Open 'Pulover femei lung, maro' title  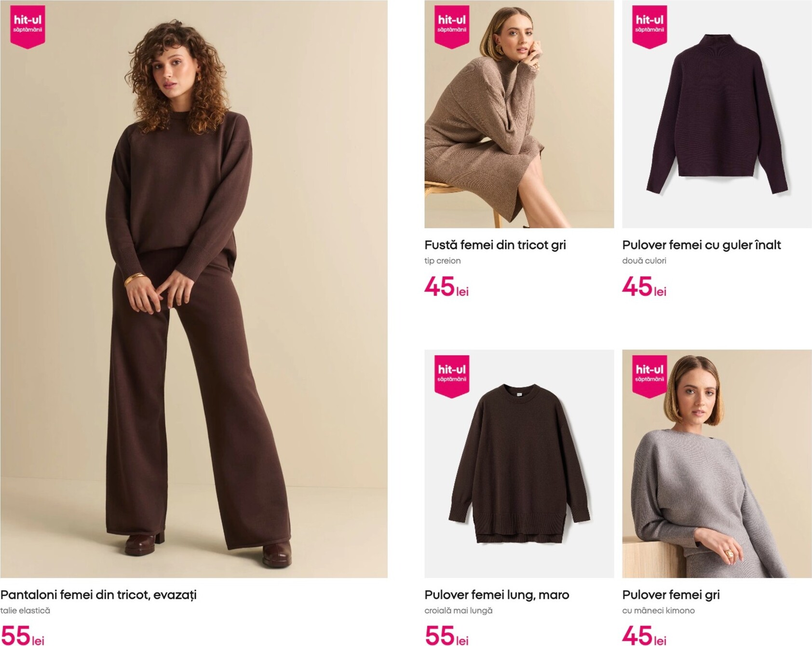coord(497,595)
